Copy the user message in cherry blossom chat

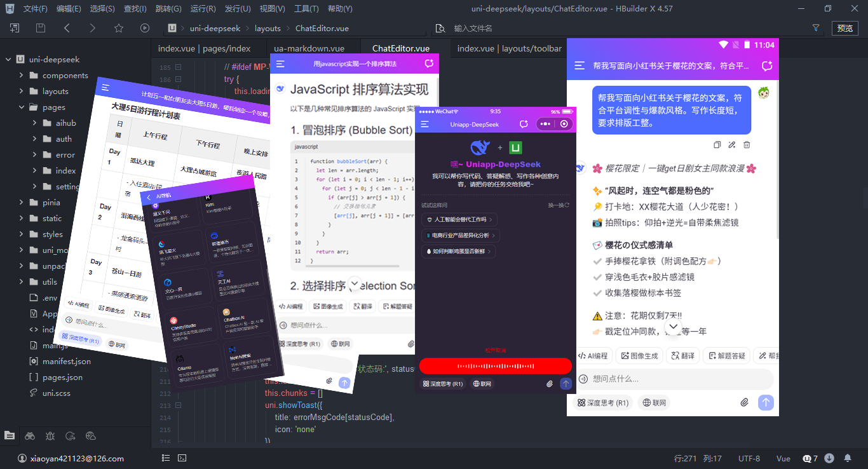click(x=717, y=145)
